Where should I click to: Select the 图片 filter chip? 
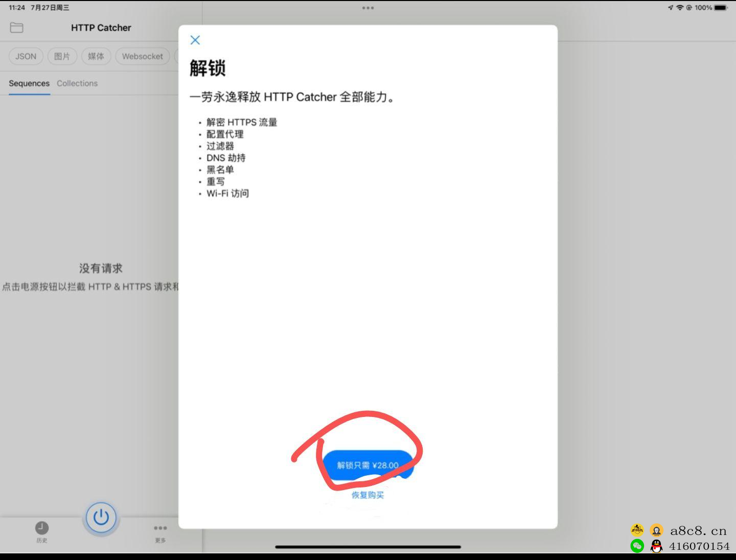pyautogui.click(x=62, y=56)
